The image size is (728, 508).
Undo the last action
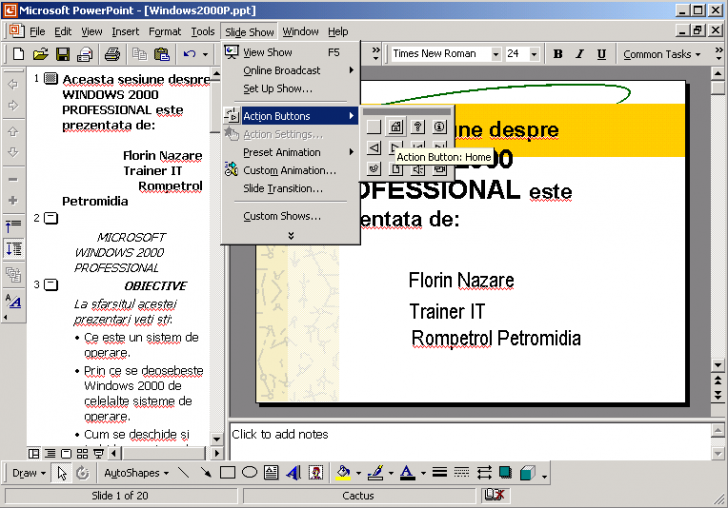(x=189, y=54)
